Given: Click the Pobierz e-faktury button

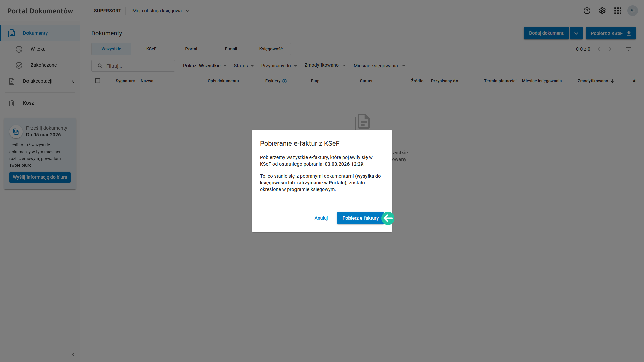Looking at the screenshot, I should coord(361,218).
